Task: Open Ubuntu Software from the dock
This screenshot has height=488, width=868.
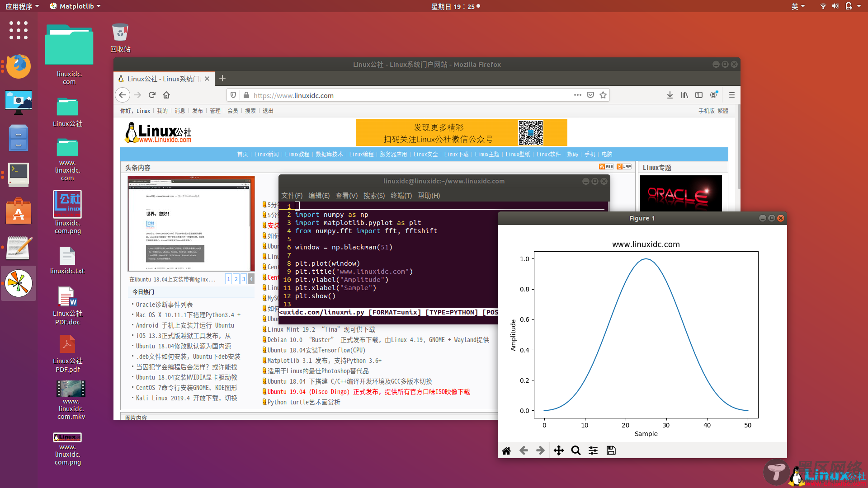Action: click(19, 211)
